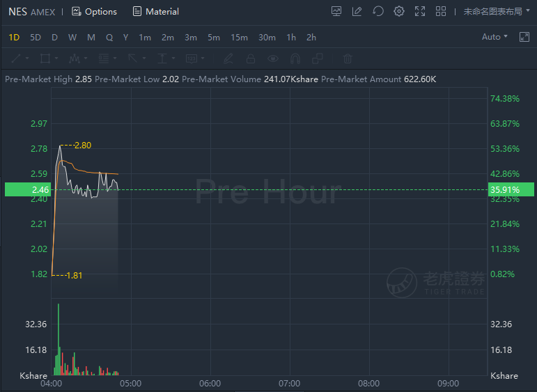Refresh the chart with the reload icon

[x=378, y=11]
